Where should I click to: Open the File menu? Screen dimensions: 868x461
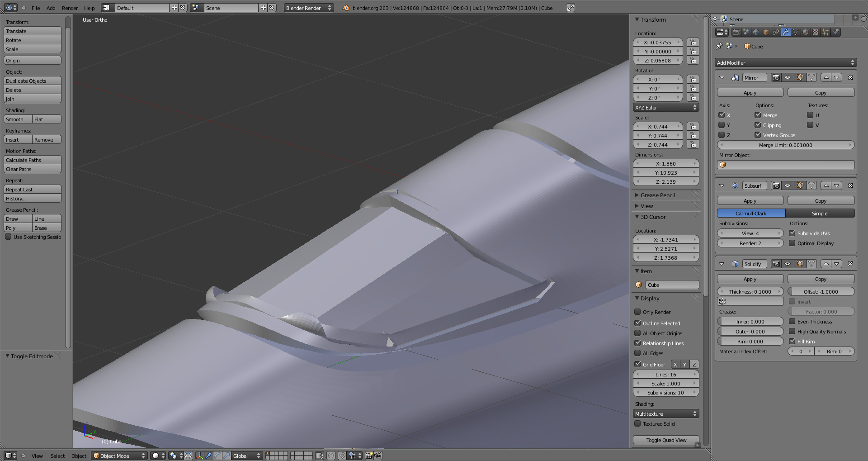point(36,8)
